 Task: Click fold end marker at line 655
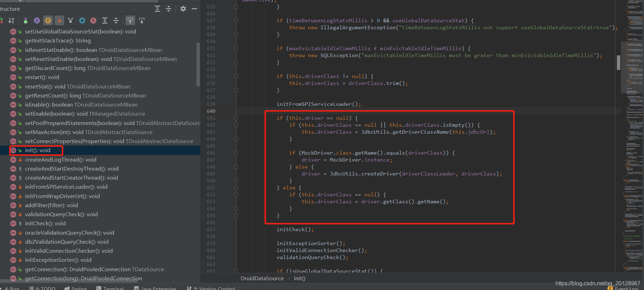[x=236, y=215]
